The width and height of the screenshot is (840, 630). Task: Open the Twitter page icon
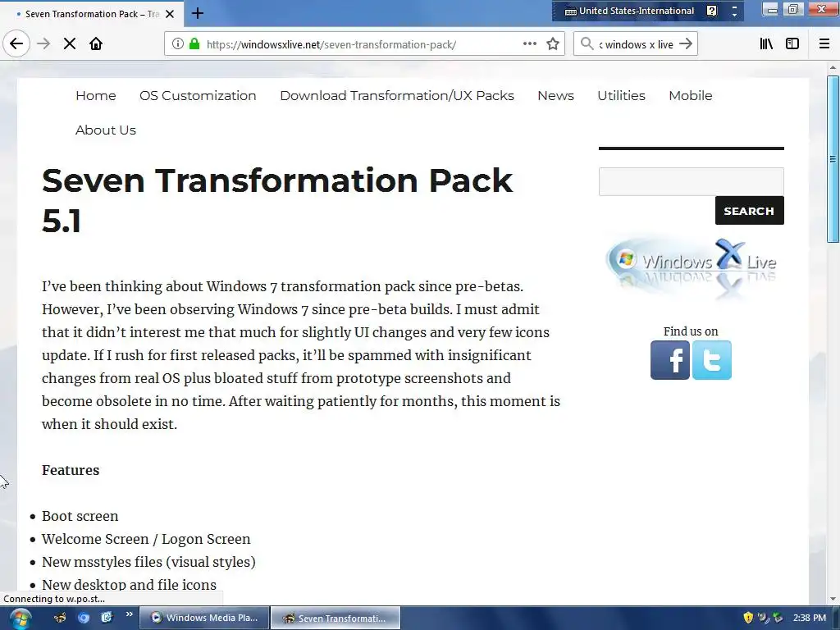[711, 360]
